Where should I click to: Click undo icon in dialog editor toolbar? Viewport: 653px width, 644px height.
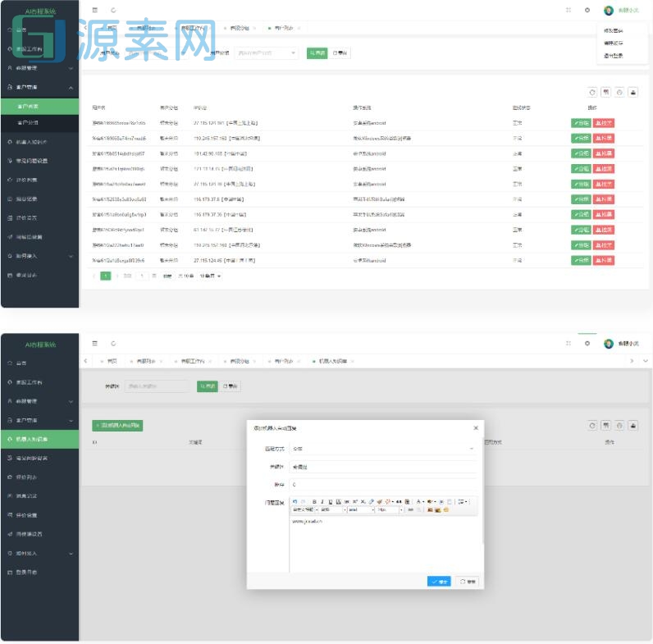point(295,501)
